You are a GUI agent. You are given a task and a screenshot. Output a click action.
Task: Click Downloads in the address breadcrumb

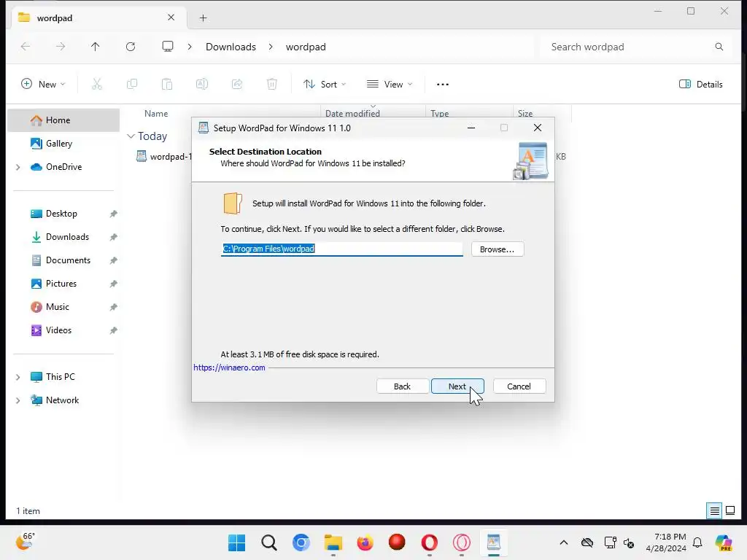[231, 47]
